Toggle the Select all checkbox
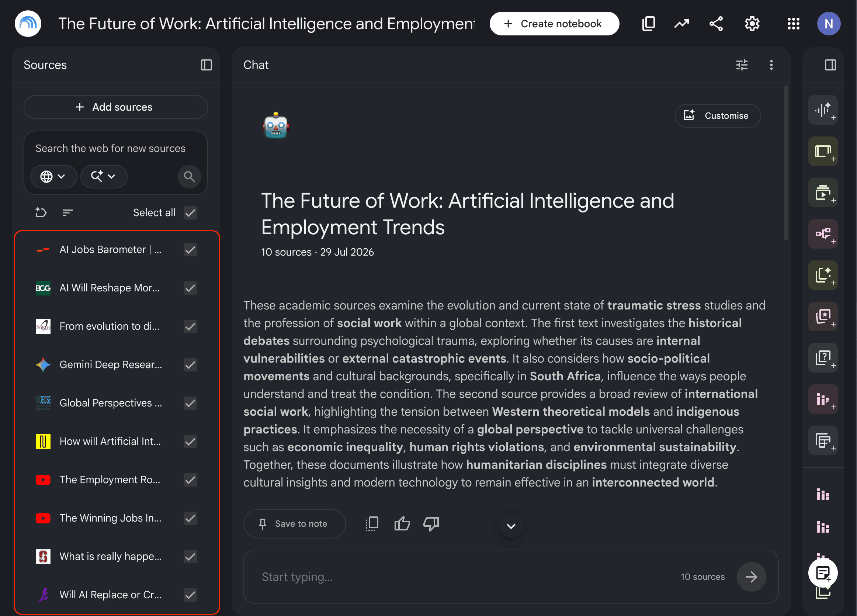This screenshot has height=616, width=857. pos(190,213)
